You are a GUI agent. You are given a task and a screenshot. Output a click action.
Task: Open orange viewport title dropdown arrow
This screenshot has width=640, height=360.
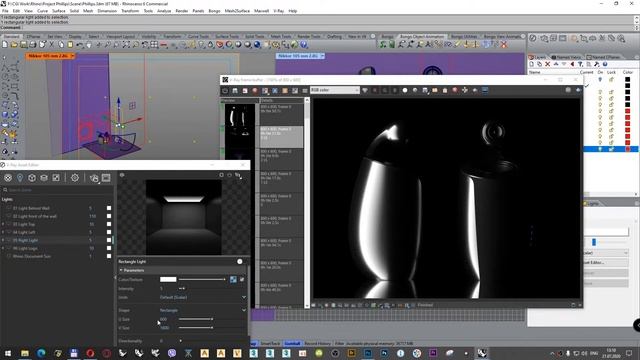click(72, 56)
